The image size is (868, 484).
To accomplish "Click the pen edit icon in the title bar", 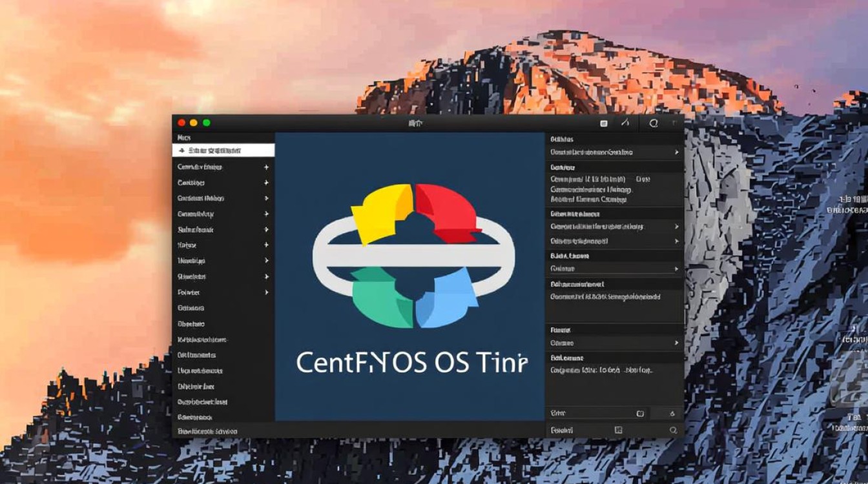I will point(625,123).
